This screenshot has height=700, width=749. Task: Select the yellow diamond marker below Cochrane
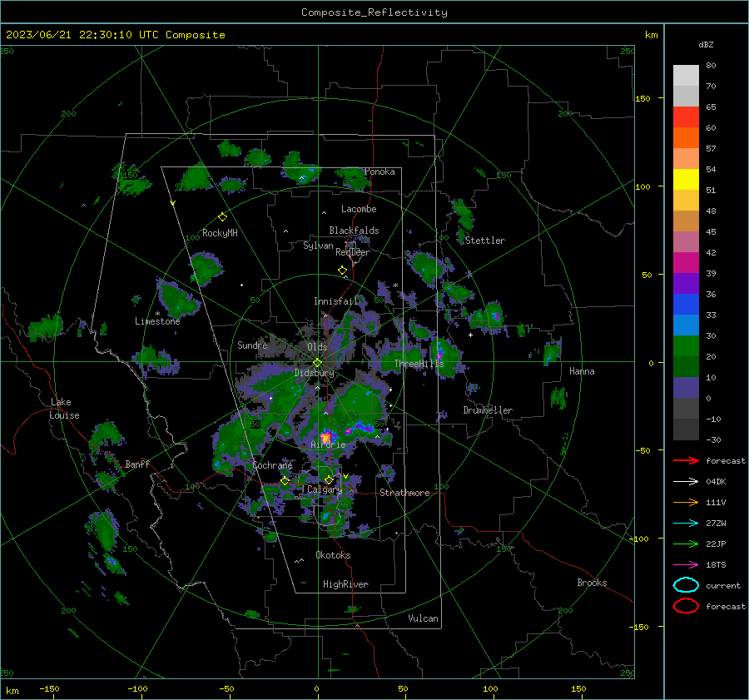click(x=285, y=481)
